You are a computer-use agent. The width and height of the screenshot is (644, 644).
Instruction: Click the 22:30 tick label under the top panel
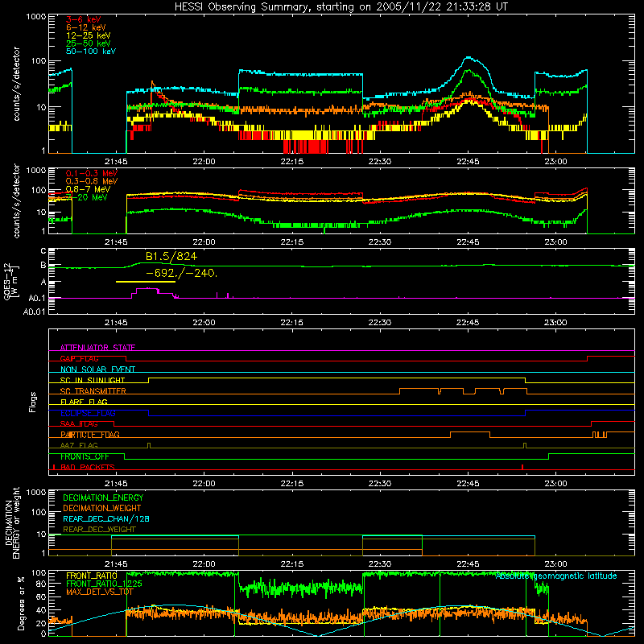pyautogui.click(x=380, y=162)
